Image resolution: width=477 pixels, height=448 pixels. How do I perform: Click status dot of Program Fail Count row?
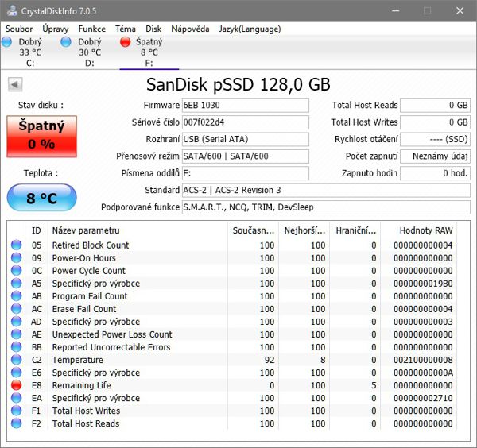click(x=17, y=296)
